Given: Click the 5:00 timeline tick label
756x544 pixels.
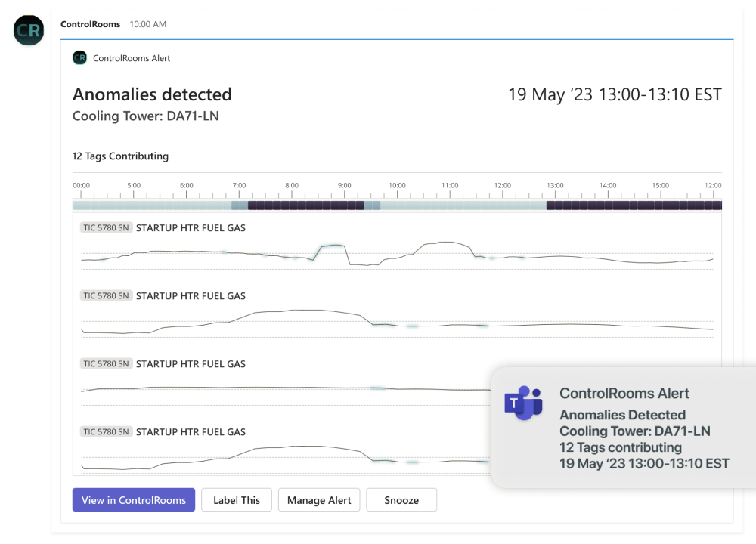Looking at the screenshot, I should [134, 186].
